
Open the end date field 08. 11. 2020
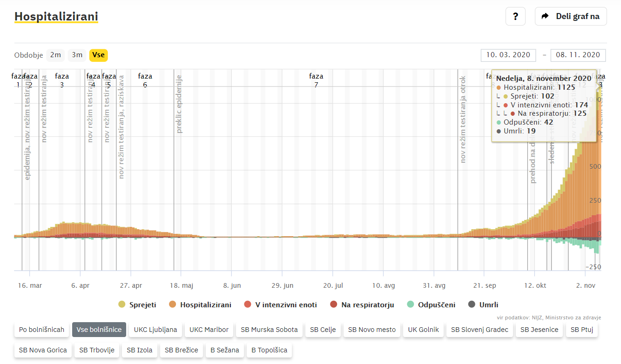pyautogui.click(x=578, y=55)
